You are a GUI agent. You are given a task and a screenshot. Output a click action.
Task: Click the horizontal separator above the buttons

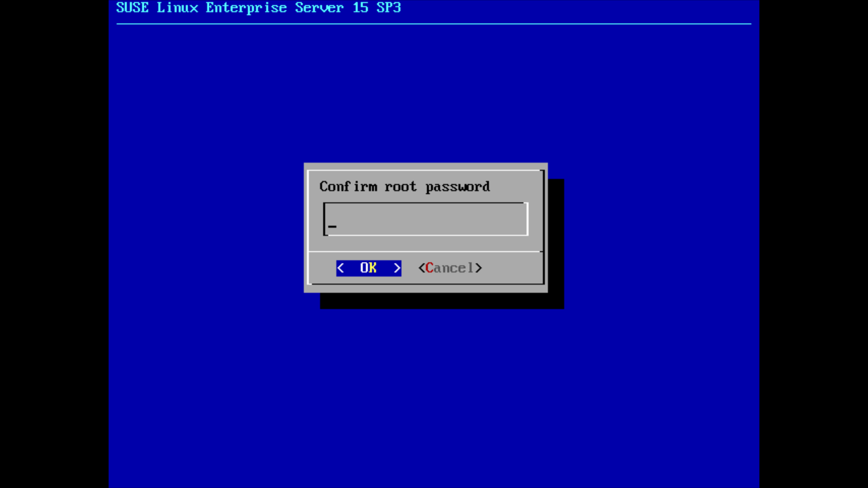point(425,251)
